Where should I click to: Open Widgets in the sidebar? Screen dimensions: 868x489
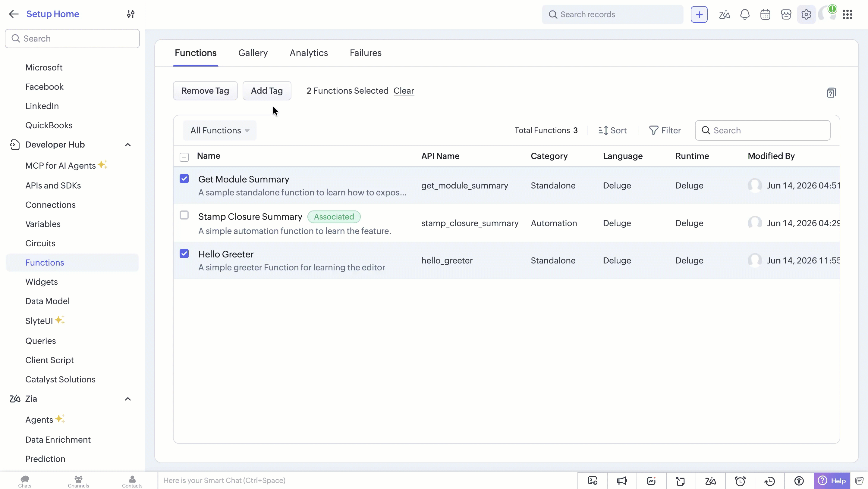coord(42,282)
